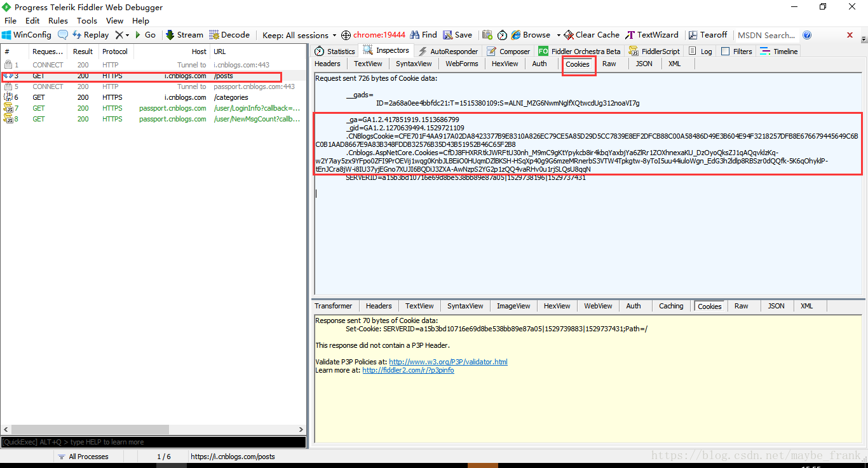The height and width of the screenshot is (468, 868).
Task: Select session 8 /user/NewMsgCount row
Action: pos(153,119)
